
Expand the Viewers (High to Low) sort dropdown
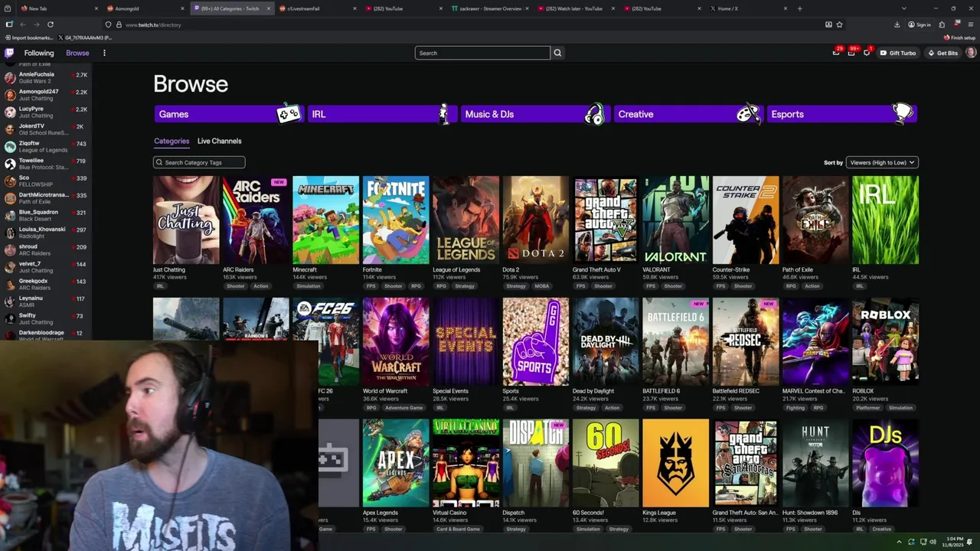[x=881, y=162]
